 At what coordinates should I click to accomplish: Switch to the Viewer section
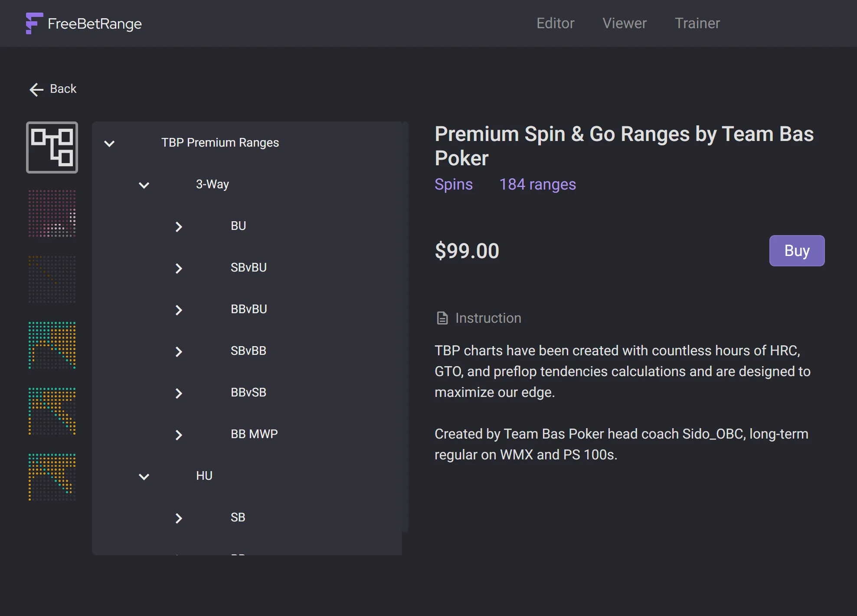625,23
